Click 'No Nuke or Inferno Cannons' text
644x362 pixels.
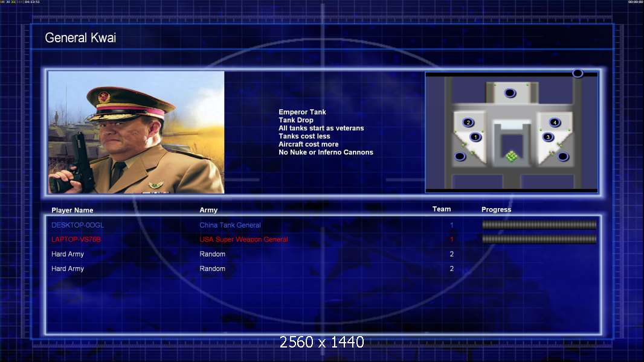(x=326, y=152)
